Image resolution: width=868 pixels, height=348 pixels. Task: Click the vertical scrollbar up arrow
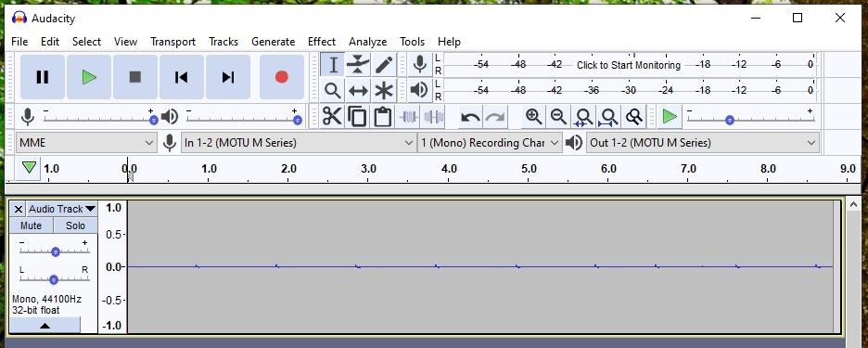click(x=854, y=203)
